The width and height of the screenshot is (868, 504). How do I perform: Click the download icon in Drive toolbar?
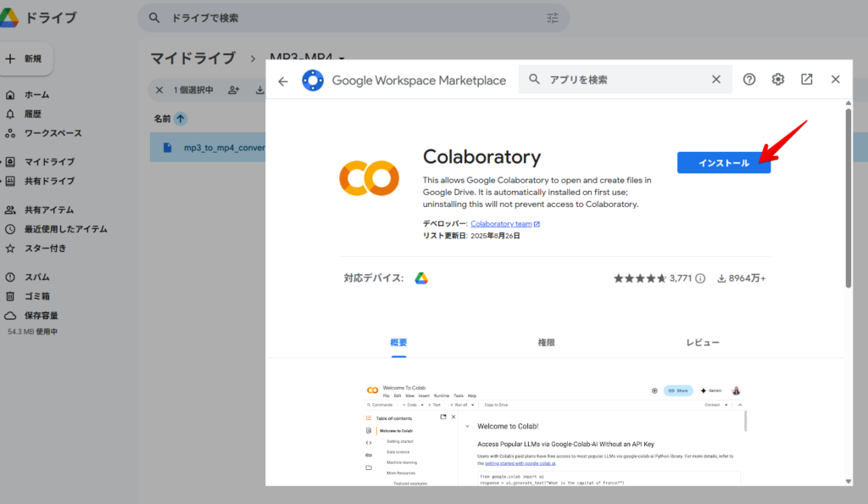pos(259,90)
